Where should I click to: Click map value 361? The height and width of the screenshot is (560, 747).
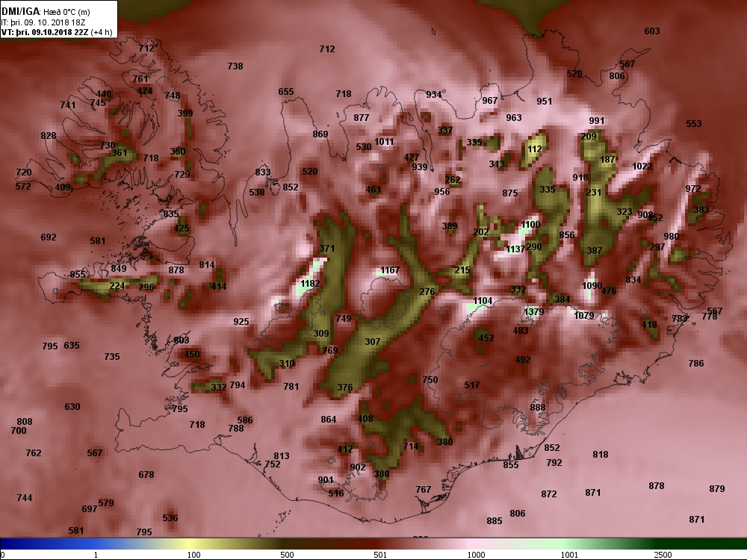tap(119, 153)
